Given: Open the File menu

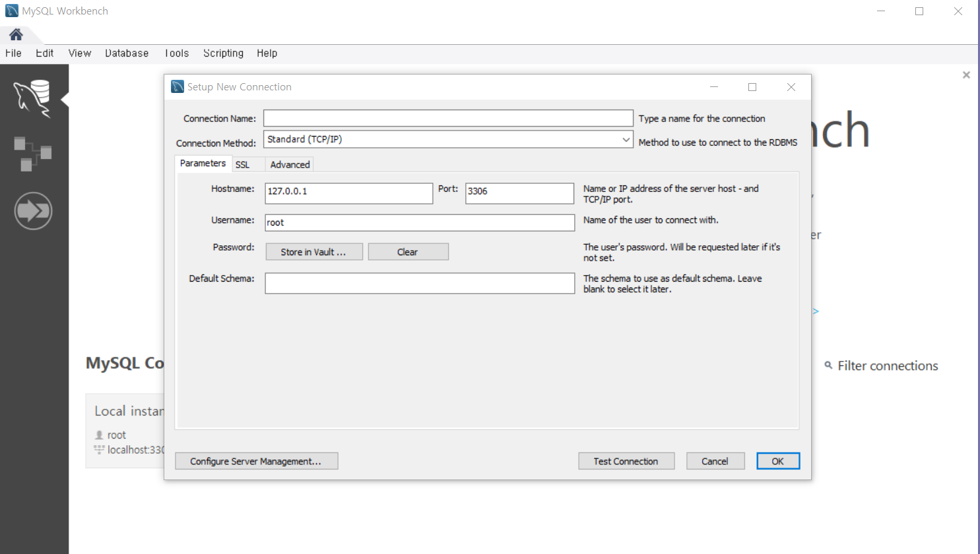Looking at the screenshot, I should click(13, 53).
